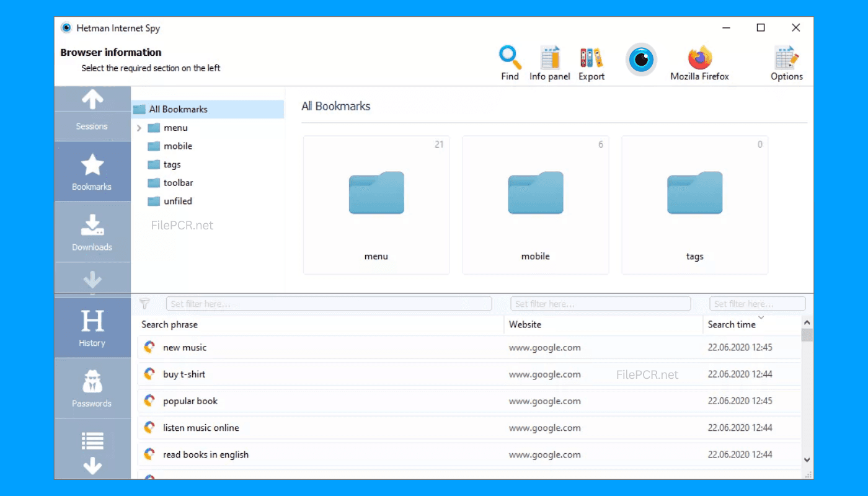868x496 pixels.
Task: Focus the Website filter field
Action: click(600, 304)
